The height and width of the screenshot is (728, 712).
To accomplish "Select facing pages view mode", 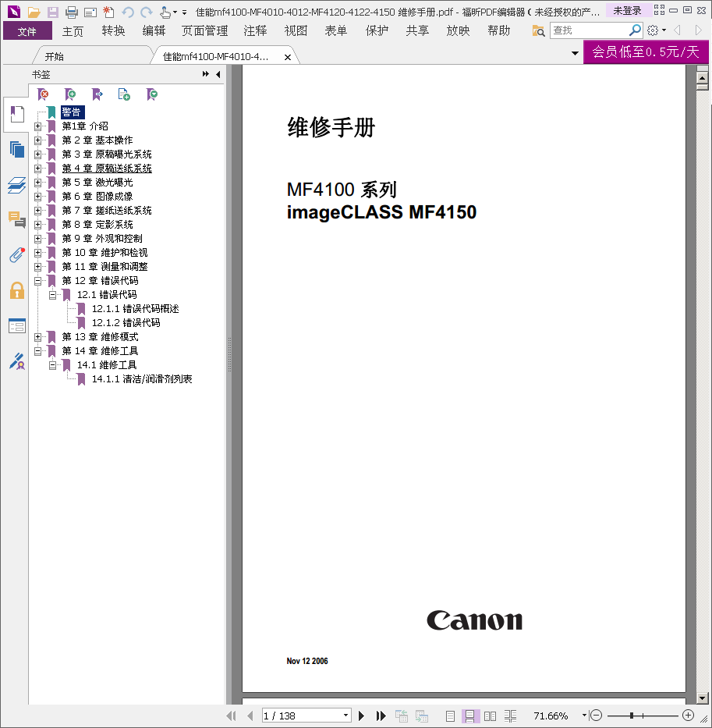I will click(x=490, y=716).
